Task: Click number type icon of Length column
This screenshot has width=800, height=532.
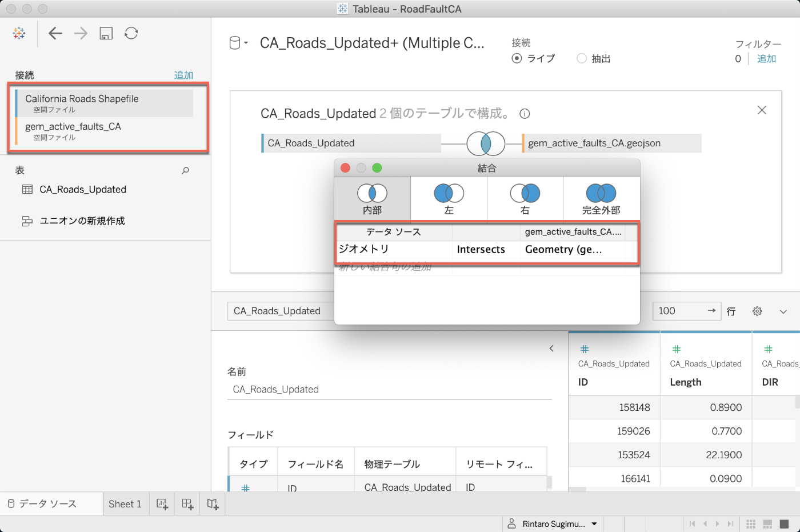Action: 677,349
